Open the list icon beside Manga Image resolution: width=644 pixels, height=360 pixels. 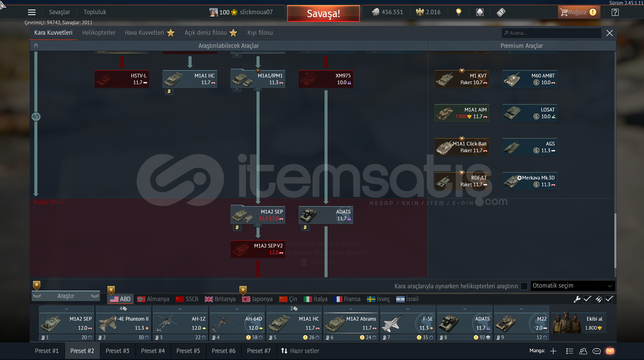pos(570,351)
